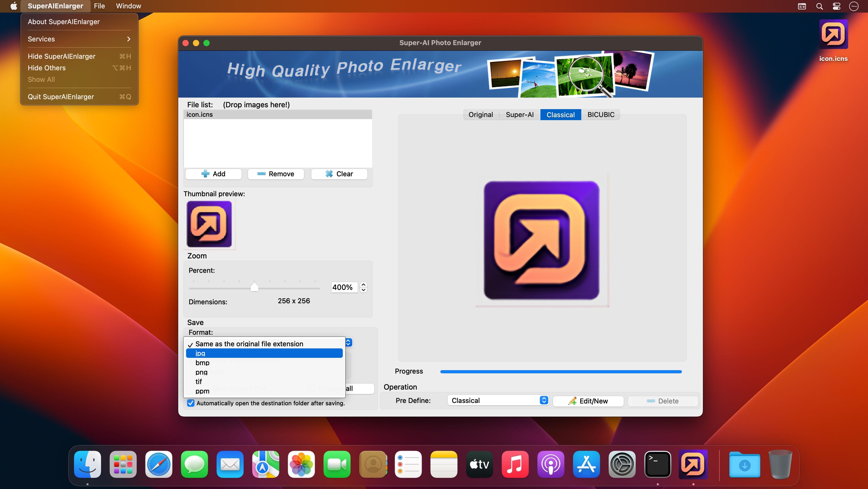
Task: Click the Delete preset button
Action: (x=663, y=401)
